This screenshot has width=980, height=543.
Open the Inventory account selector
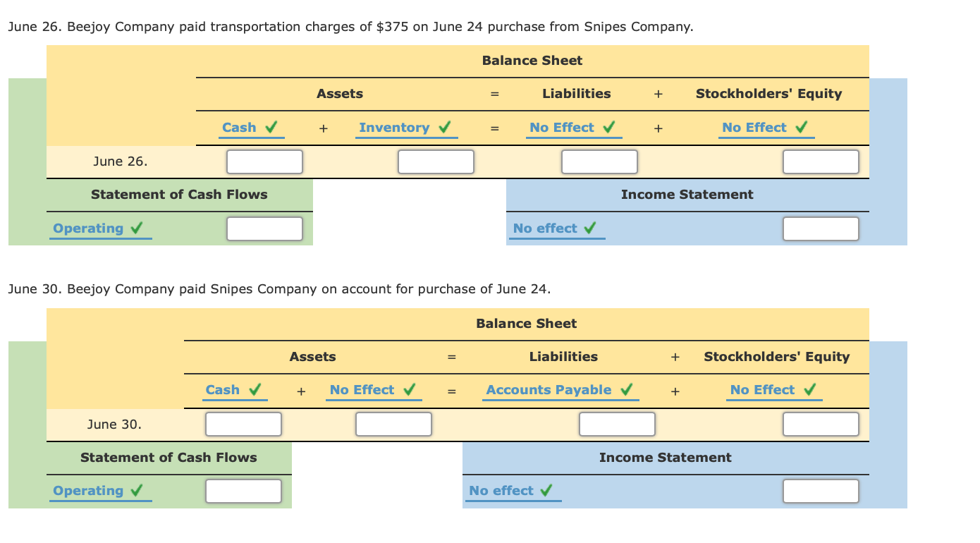[x=395, y=127]
